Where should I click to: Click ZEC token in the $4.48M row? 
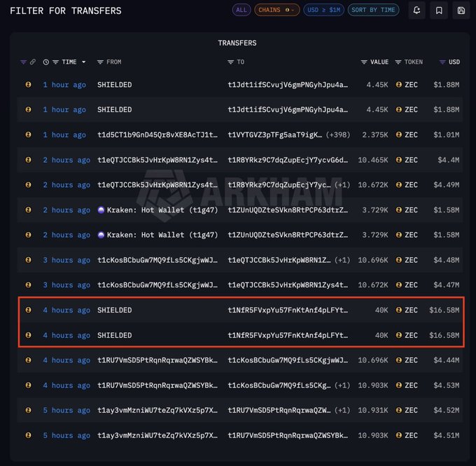407,260
